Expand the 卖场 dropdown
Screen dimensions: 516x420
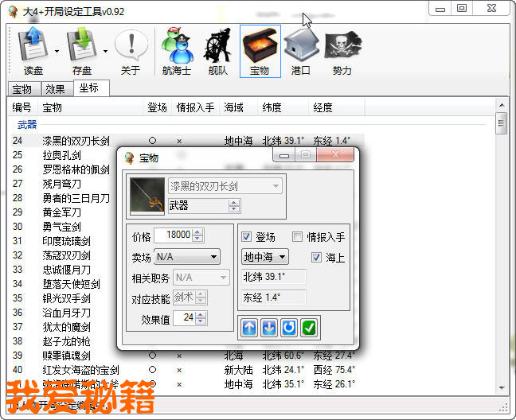187,257
